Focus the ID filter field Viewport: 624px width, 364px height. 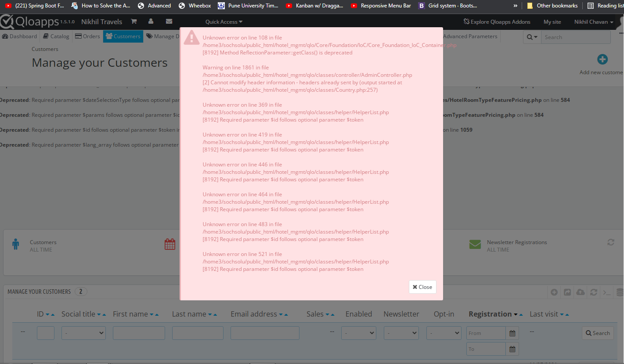pyautogui.click(x=46, y=333)
